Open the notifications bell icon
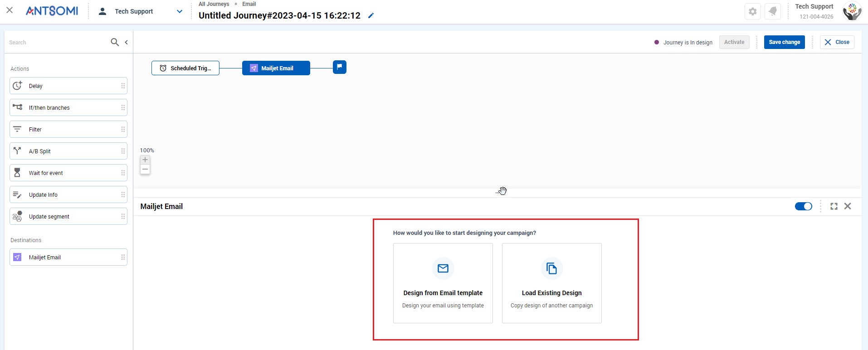Screen dimensions: 868x350 773,11
